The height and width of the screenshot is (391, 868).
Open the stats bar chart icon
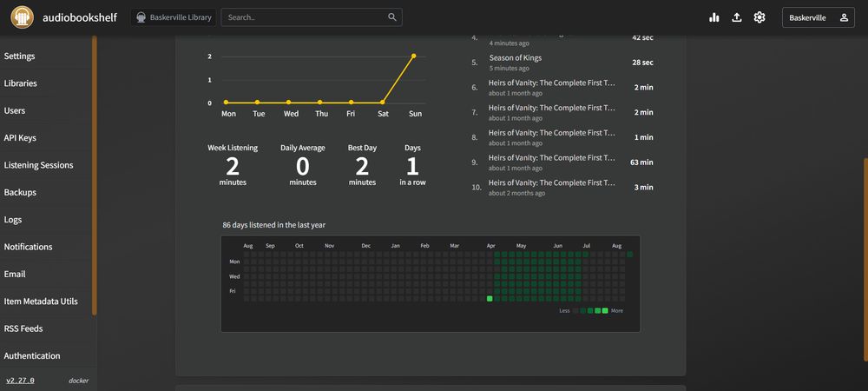714,17
